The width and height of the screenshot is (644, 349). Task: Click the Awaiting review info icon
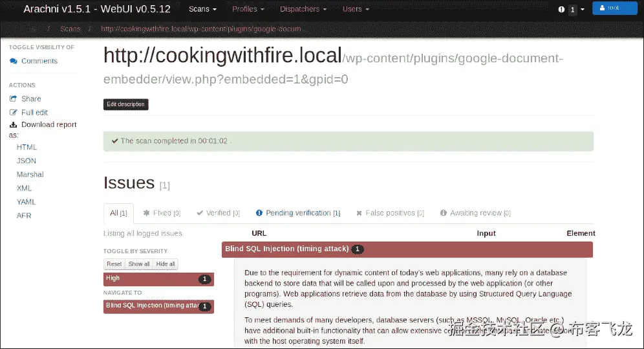tap(443, 213)
